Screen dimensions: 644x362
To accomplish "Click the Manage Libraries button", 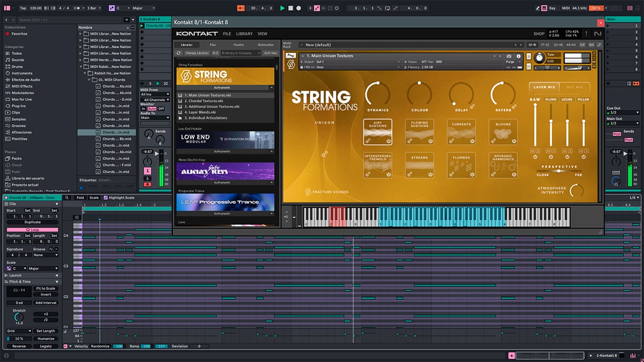I will (x=197, y=53).
